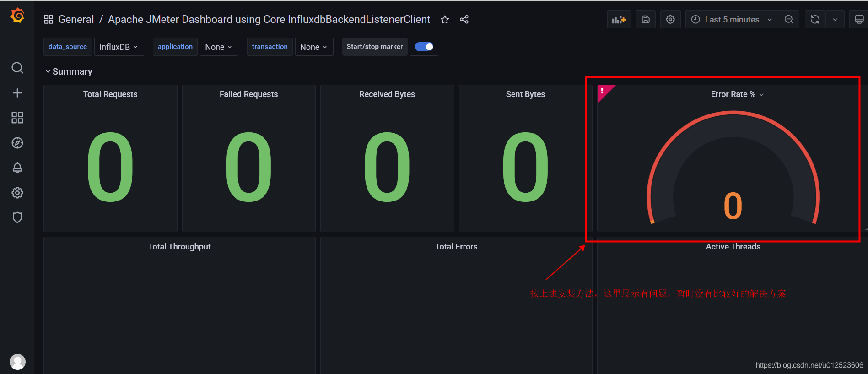Image resolution: width=868 pixels, height=374 pixels.
Task: Click the Sent Bytes value 0
Action: [x=525, y=167]
